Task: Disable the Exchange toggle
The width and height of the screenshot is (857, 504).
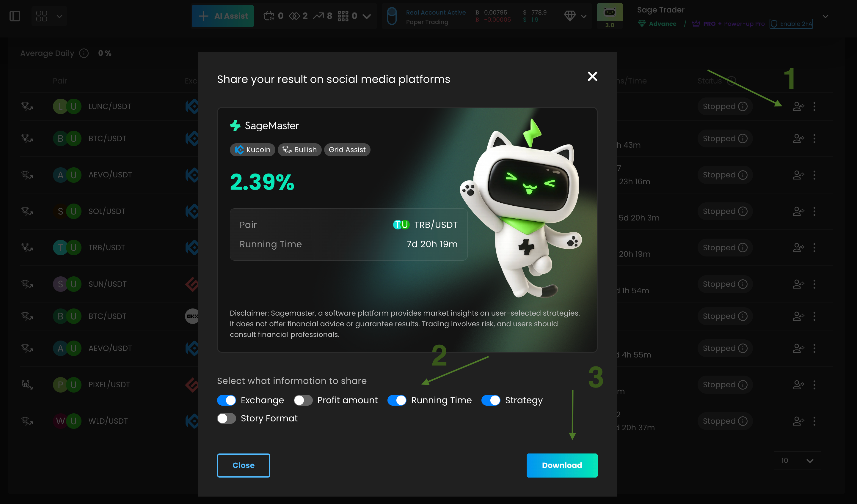Action: point(227,400)
